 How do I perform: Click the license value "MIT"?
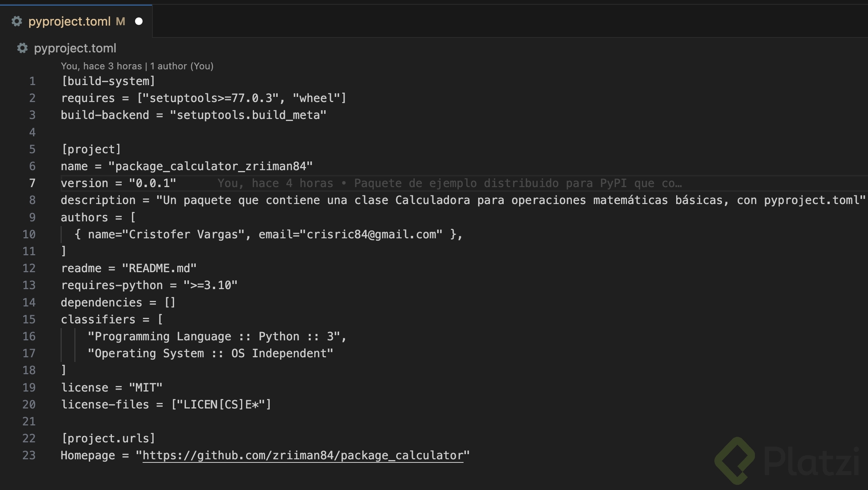click(x=146, y=388)
